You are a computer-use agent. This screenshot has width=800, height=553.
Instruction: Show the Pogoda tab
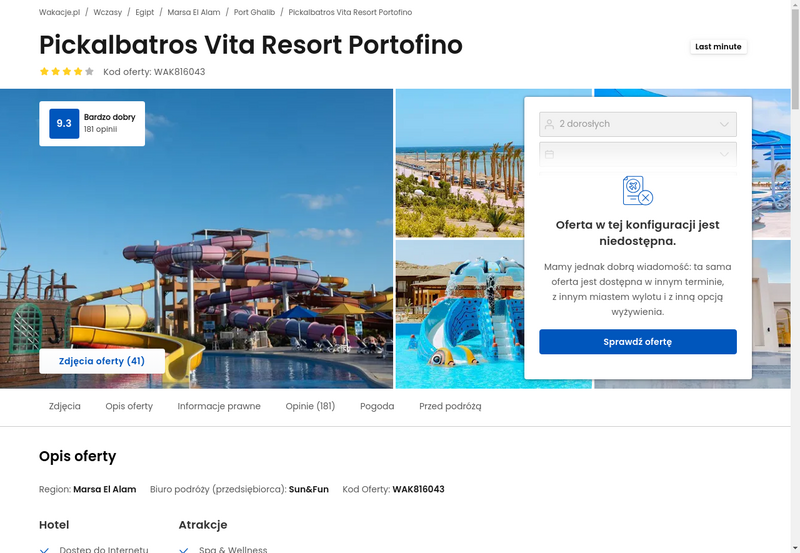coord(377,406)
